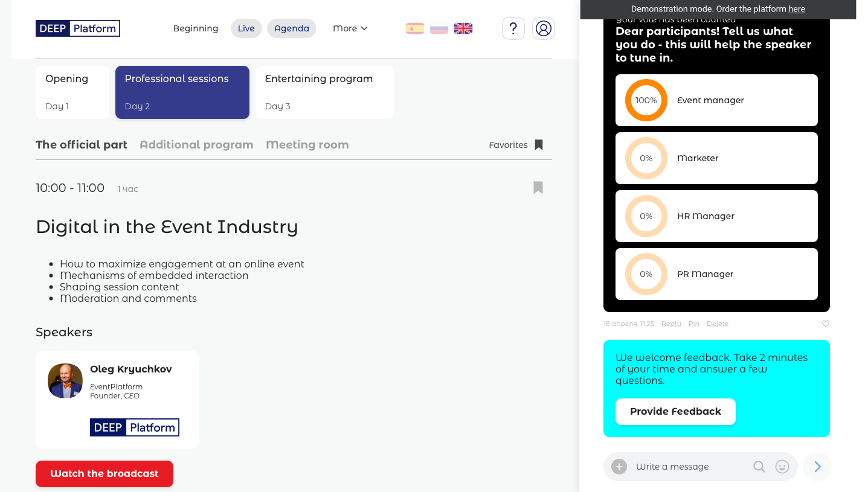868x492 pixels.
Task: Click the Watch the broadcast button
Action: tap(104, 474)
